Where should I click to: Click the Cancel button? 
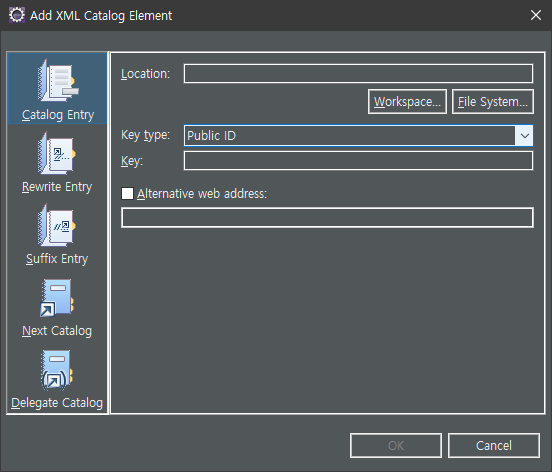[x=494, y=446]
